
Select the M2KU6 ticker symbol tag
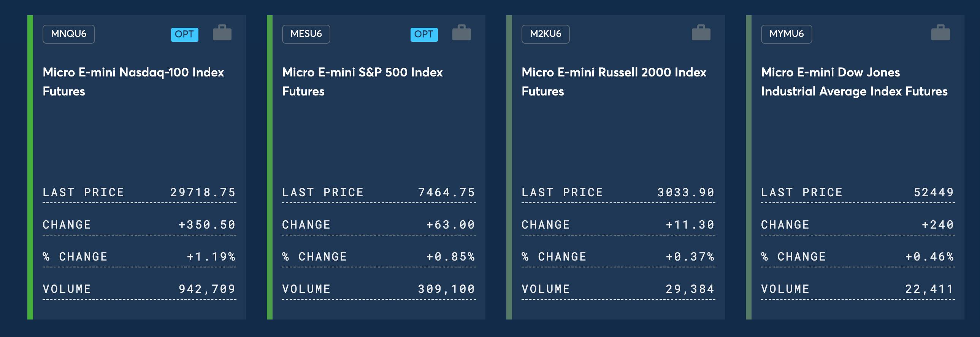click(546, 34)
